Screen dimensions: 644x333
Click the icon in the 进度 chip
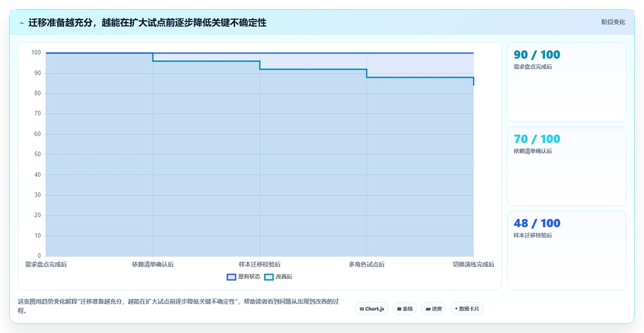(x=428, y=309)
